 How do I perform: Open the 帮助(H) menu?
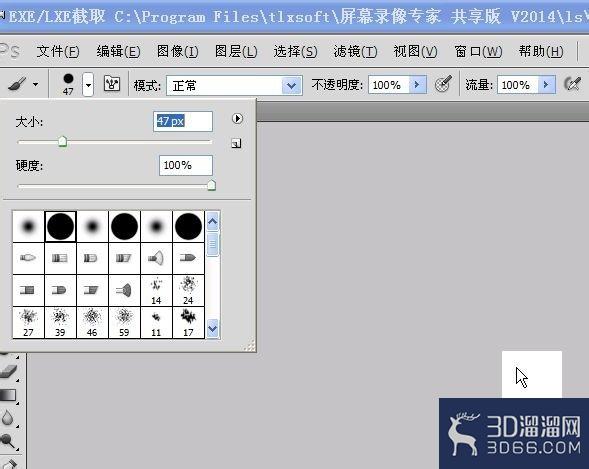coord(541,51)
